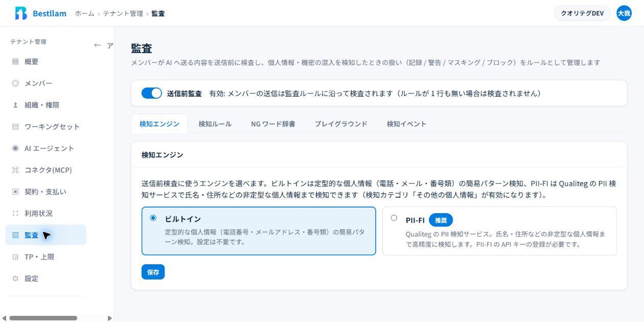The width and height of the screenshot is (644, 322).
Task: Open 設定 in the sidebar
Action: 46,279
